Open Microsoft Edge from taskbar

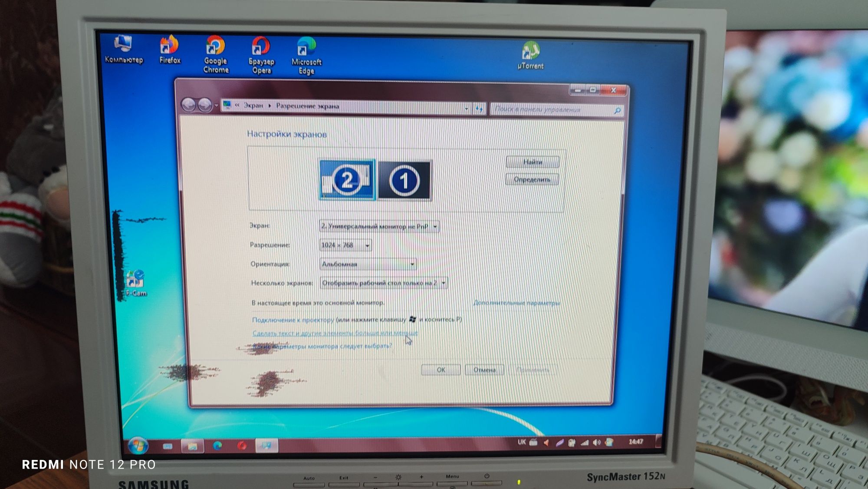point(217,446)
